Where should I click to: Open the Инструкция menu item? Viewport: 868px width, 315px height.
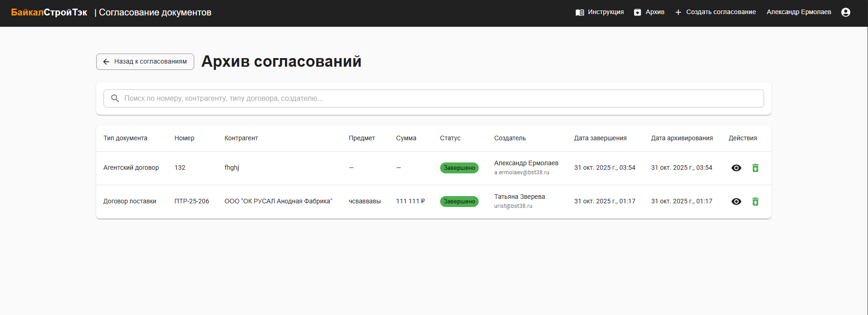[599, 12]
